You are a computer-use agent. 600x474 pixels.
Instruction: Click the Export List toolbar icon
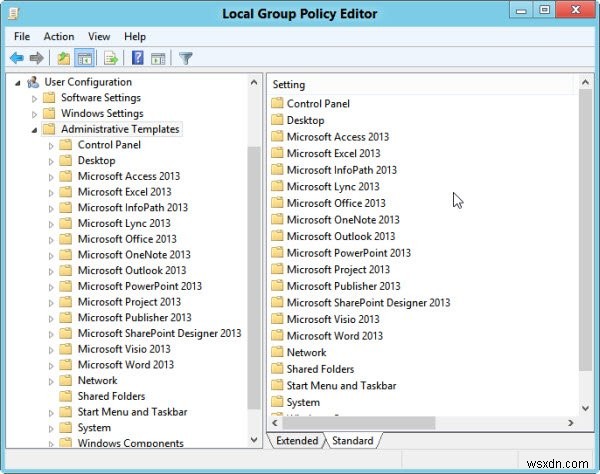111,58
